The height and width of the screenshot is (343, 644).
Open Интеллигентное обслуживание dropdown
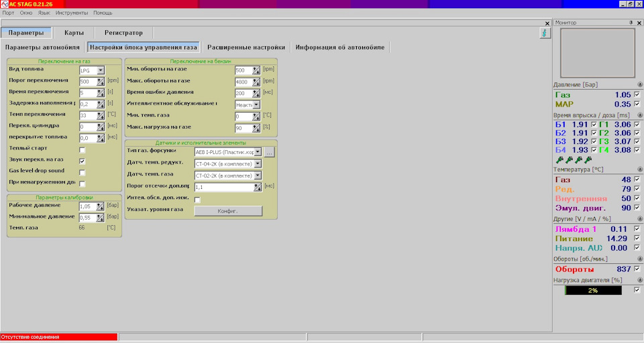tap(256, 105)
